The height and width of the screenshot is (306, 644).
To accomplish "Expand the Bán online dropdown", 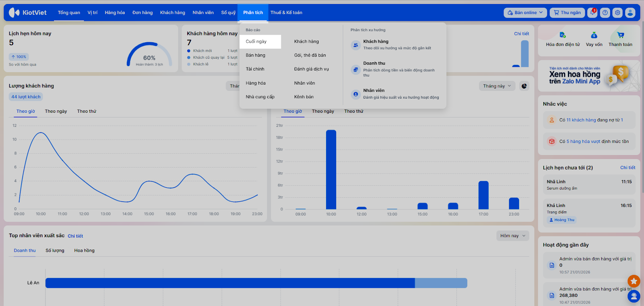I will [x=525, y=12].
